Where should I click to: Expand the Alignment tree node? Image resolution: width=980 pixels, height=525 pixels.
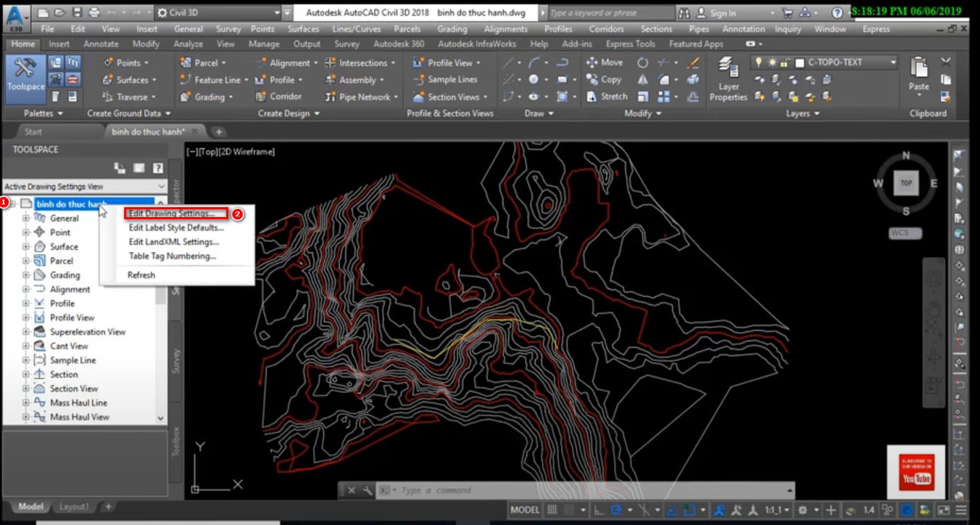point(26,289)
